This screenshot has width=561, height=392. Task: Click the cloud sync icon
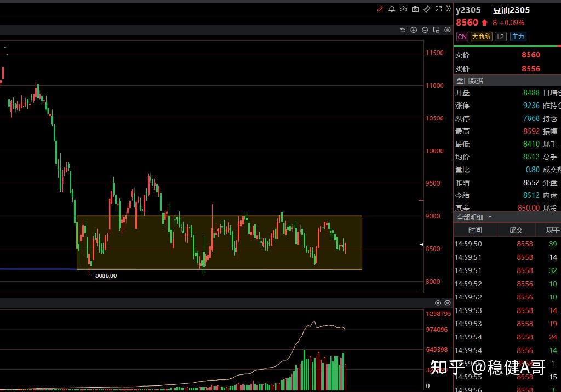coord(403,9)
